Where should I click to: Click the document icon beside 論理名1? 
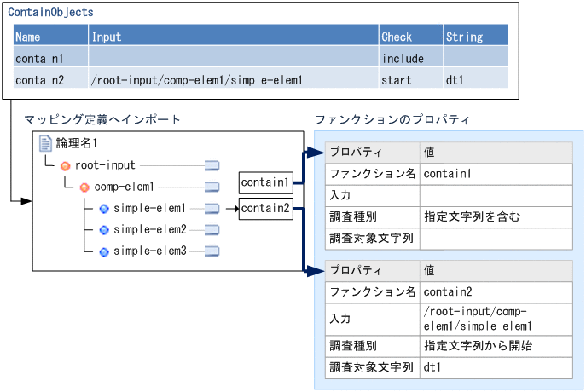[x=46, y=143]
